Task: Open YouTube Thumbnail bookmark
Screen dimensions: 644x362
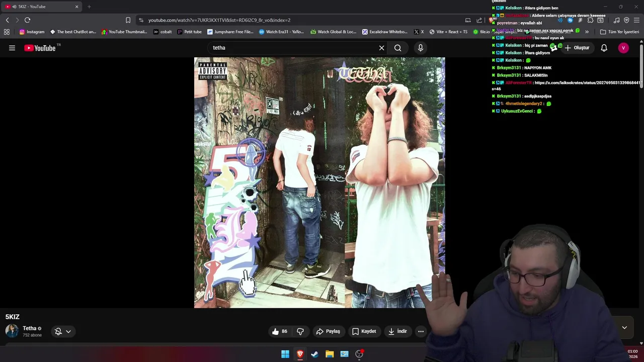Action: pos(124,32)
